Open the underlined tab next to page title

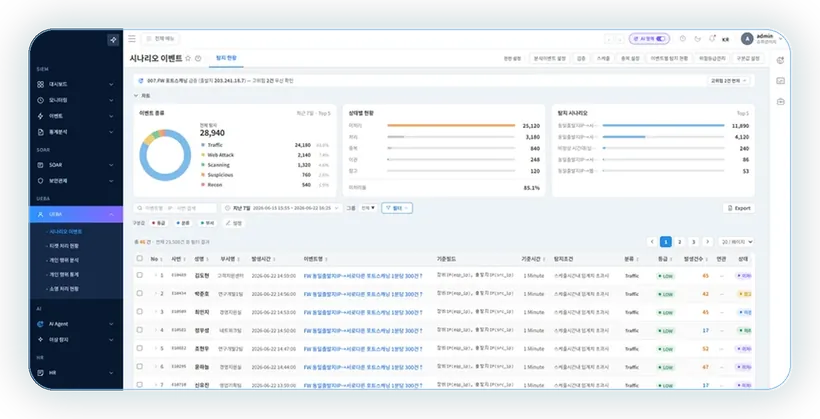[x=226, y=58]
